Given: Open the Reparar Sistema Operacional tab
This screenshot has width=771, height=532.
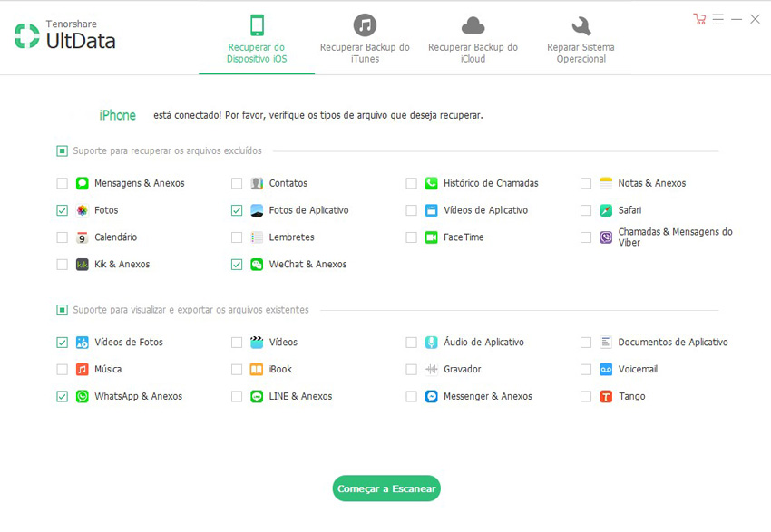Looking at the screenshot, I should (581, 39).
